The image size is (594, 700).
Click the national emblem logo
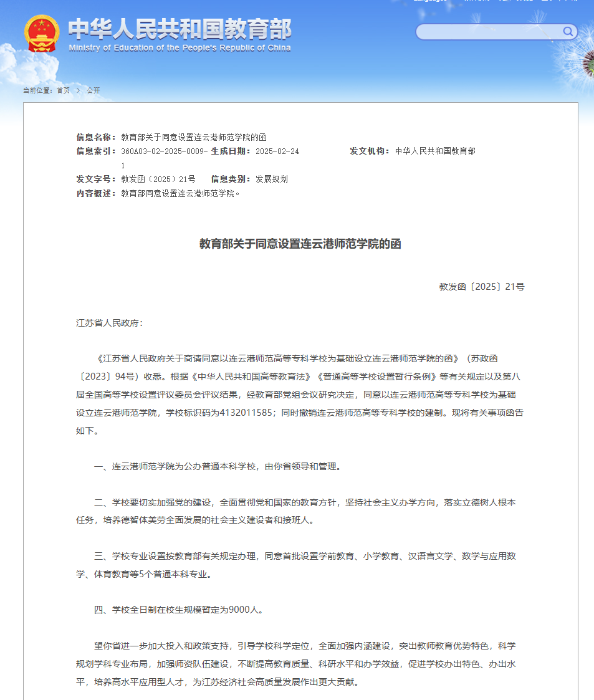click(x=42, y=34)
